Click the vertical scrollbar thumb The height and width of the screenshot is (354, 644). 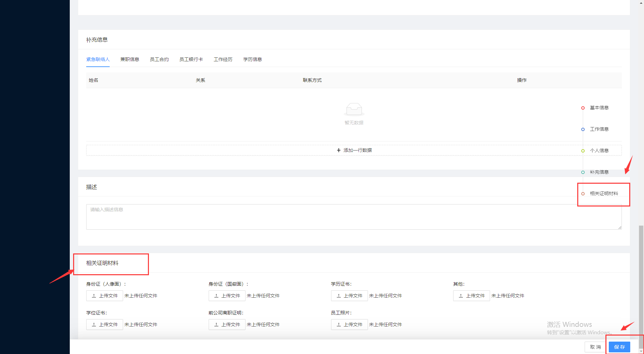641,287
